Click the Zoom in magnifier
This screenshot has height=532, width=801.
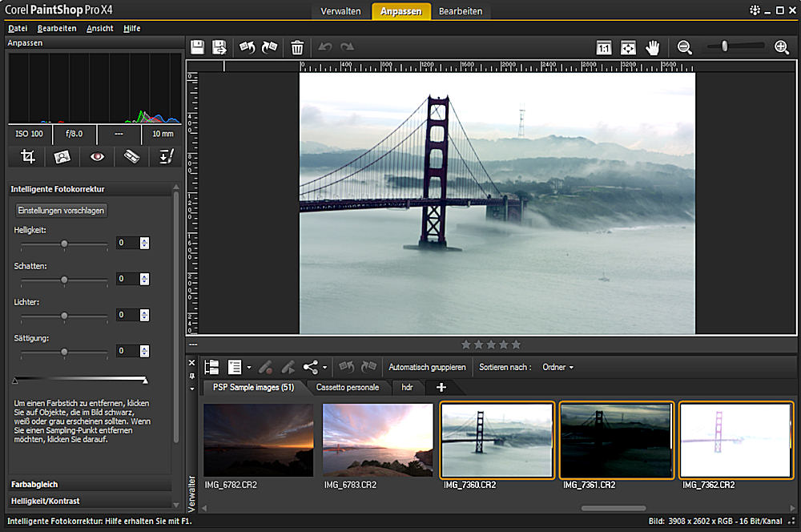pos(782,47)
